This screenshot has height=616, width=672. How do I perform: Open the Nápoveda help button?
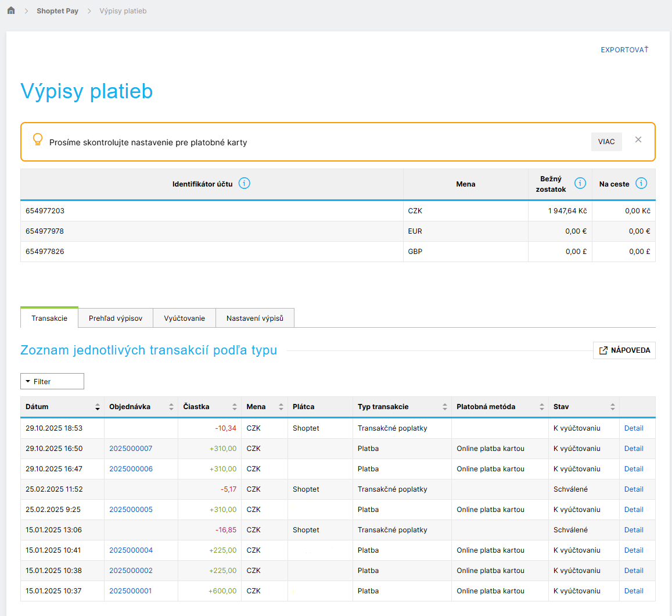point(624,350)
